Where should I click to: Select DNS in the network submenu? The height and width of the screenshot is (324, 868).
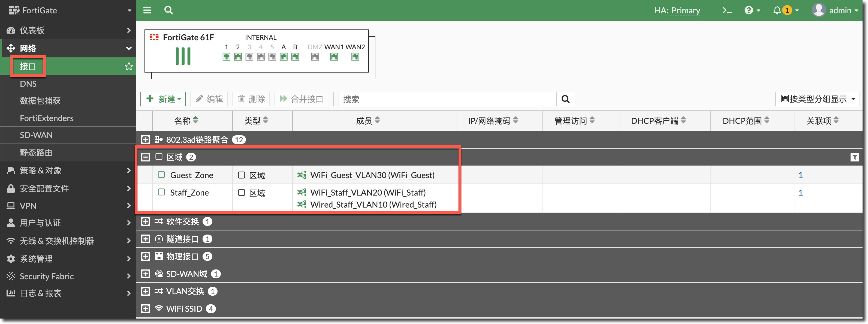pyautogui.click(x=28, y=84)
